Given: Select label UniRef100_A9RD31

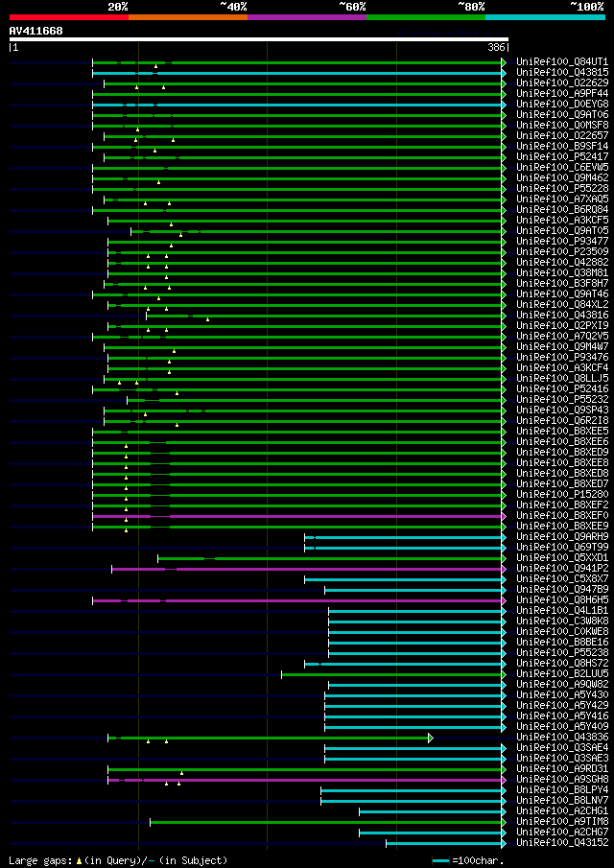Looking at the screenshot, I should (562, 769).
